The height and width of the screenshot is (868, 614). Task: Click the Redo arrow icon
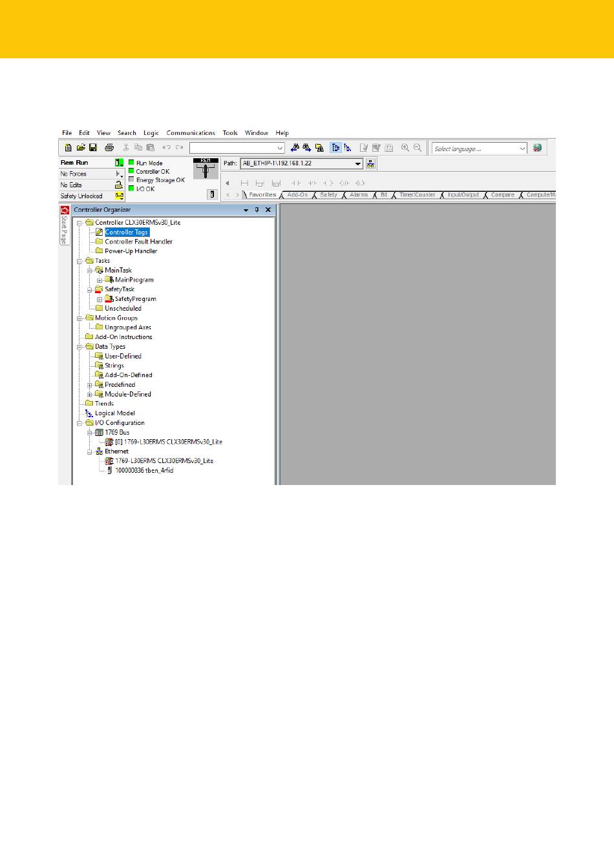click(x=180, y=148)
